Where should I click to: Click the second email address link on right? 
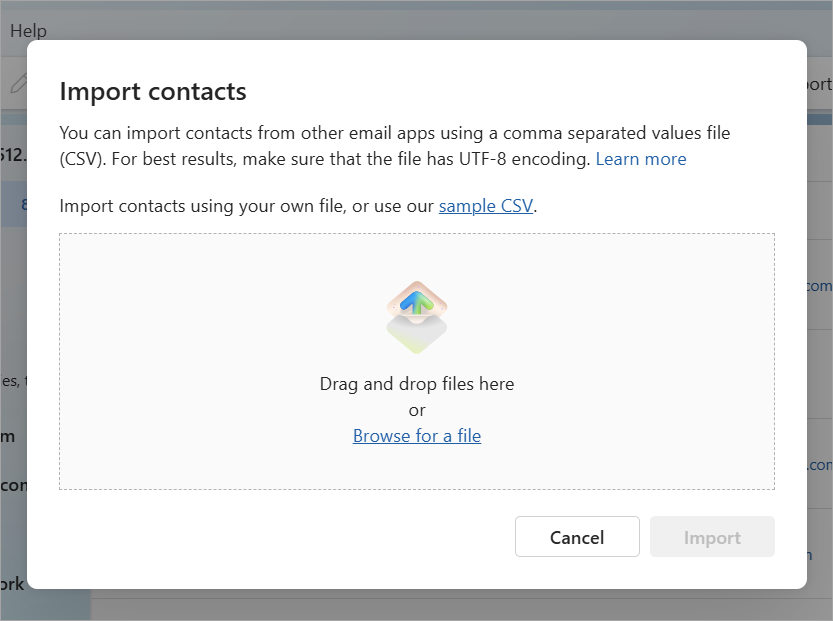click(x=818, y=465)
